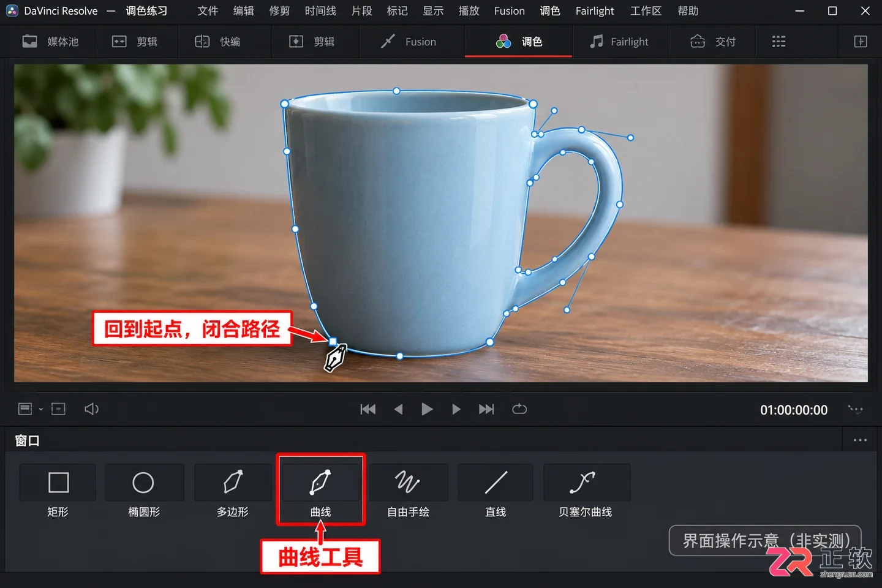Open the 调色 color page tab

pyautogui.click(x=519, y=42)
